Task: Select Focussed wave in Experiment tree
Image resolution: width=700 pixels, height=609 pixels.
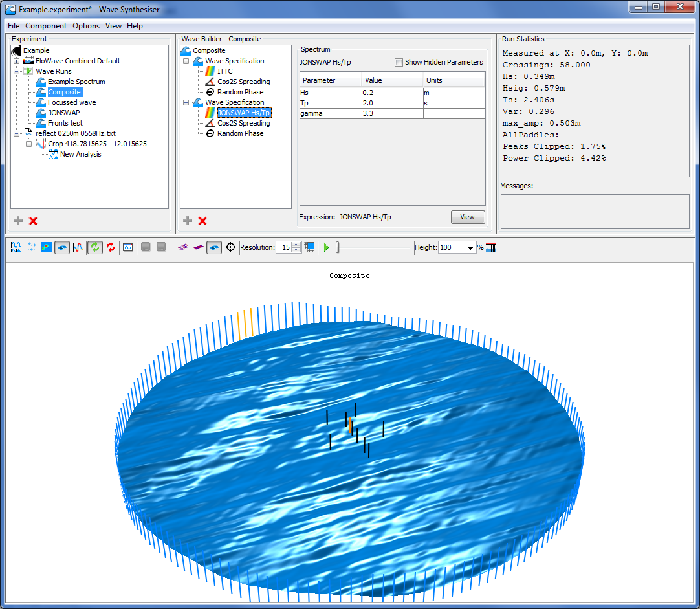Action: click(72, 102)
